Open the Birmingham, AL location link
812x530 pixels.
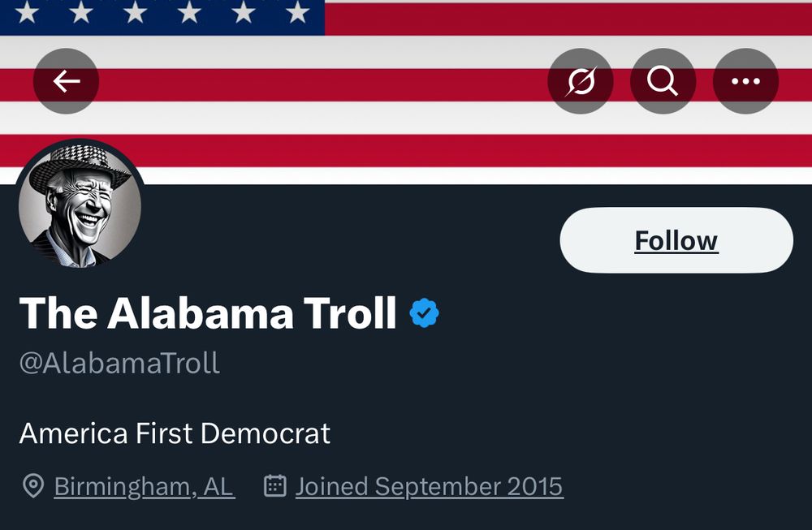coord(142,486)
